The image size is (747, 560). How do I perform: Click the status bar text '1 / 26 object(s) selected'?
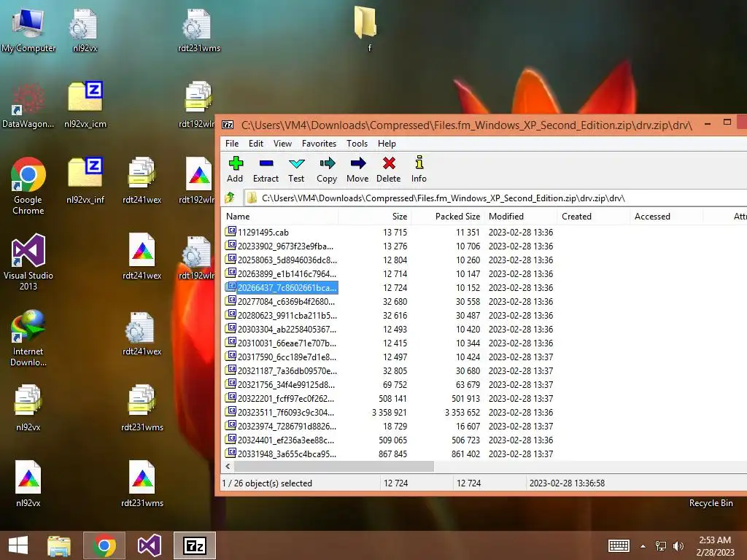click(267, 483)
